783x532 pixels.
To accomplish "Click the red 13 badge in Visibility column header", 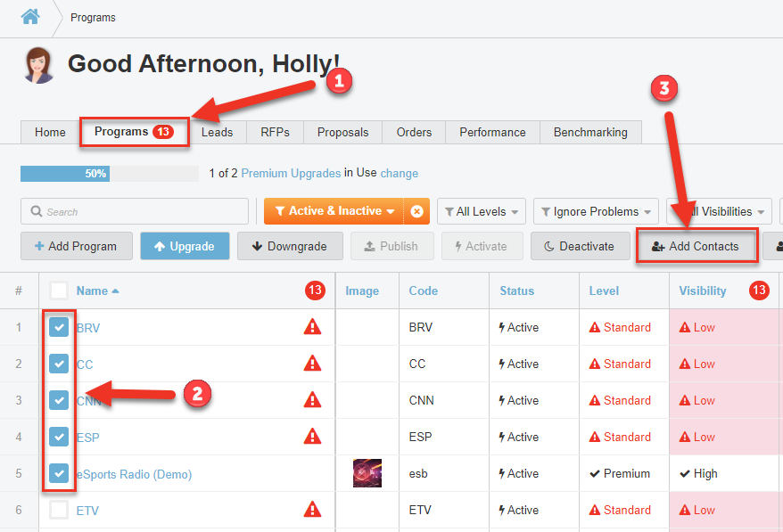I will (759, 291).
